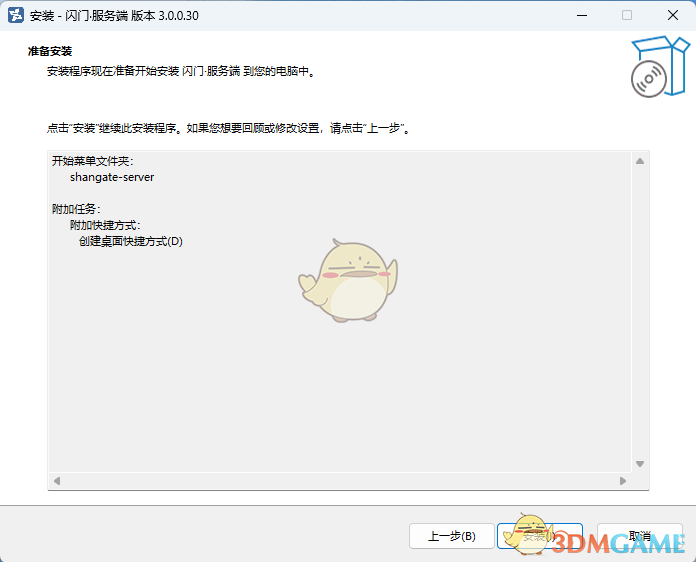
Task: Click the setup box and disc icon
Action: (x=660, y=67)
